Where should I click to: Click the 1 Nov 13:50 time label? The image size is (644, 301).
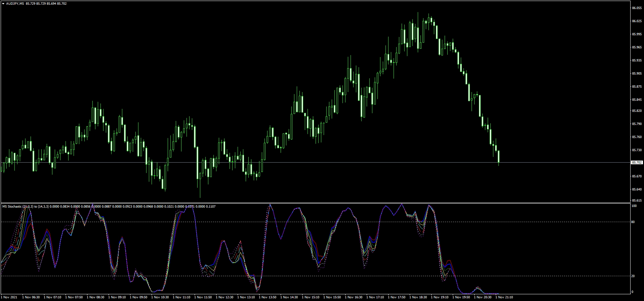click(268, 297)
